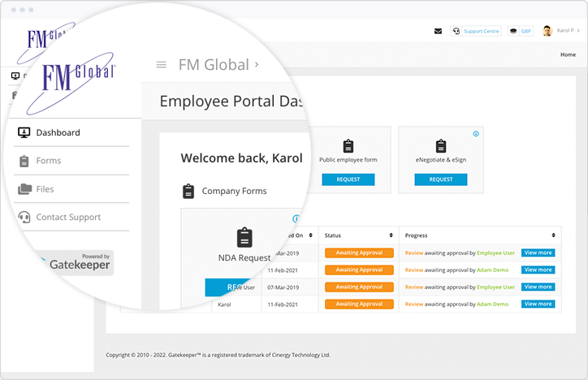
Task: Click REQUEST under Public employee form
Action: (x=348, y=179)
